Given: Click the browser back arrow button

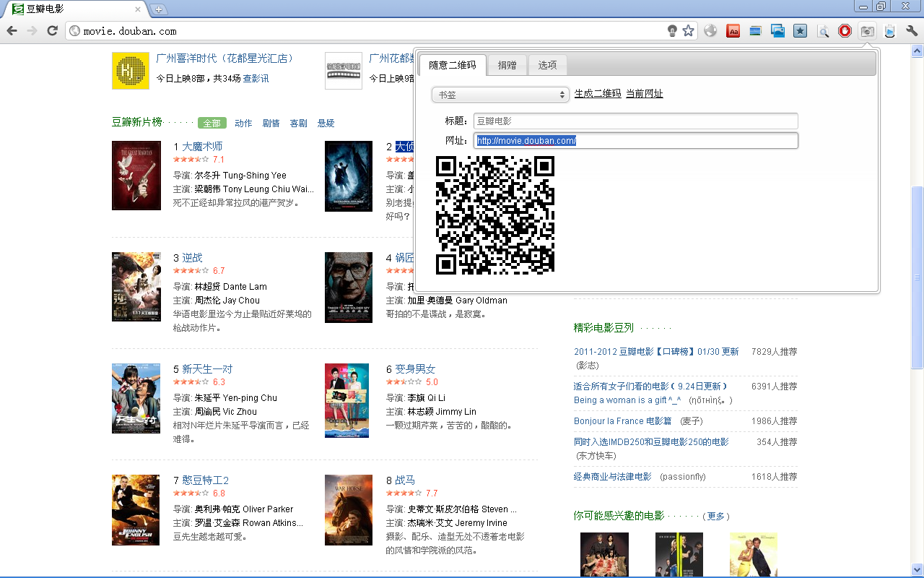Looking at the screenshot, I should coord(12,30).
